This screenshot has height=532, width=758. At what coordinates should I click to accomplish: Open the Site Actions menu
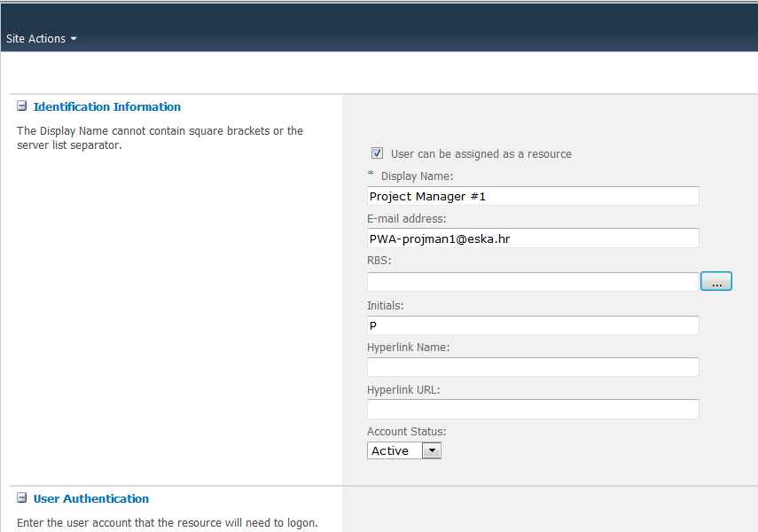(x=35, y=39)
